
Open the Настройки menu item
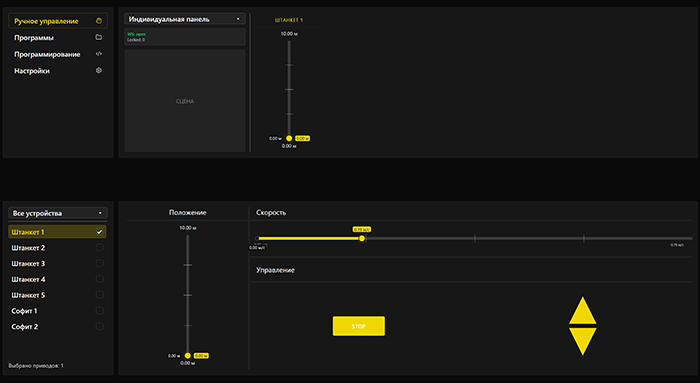tap(58, 71)
